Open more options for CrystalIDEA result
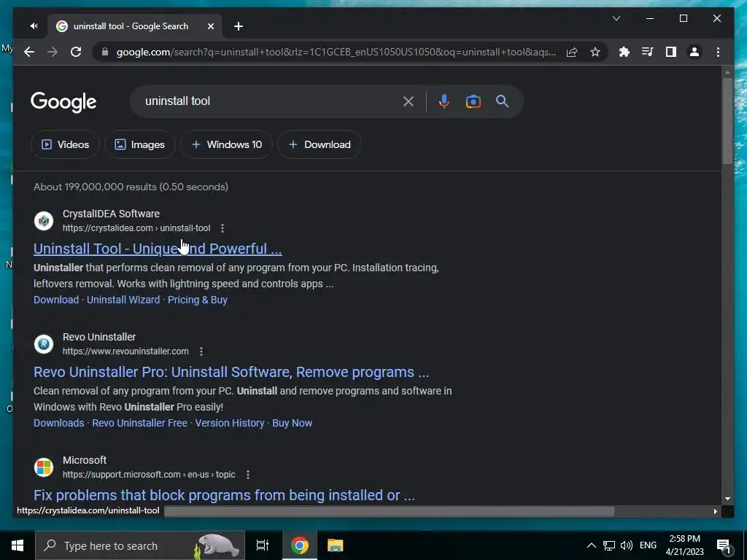Image resolution: width=747 pixels, height=560 pixels. click(x=222, y=228)
